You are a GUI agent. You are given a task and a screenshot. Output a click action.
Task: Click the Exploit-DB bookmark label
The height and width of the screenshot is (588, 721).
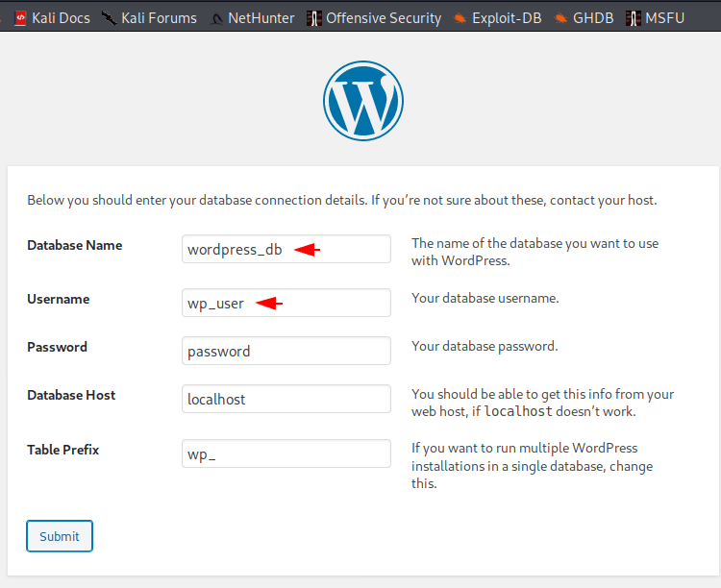pyautogui.click(x=507, y=18)
